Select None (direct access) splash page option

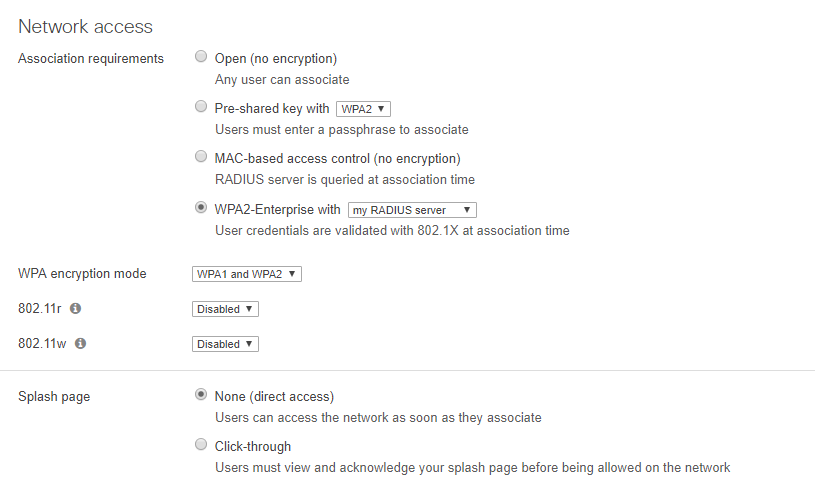[202, 395]
